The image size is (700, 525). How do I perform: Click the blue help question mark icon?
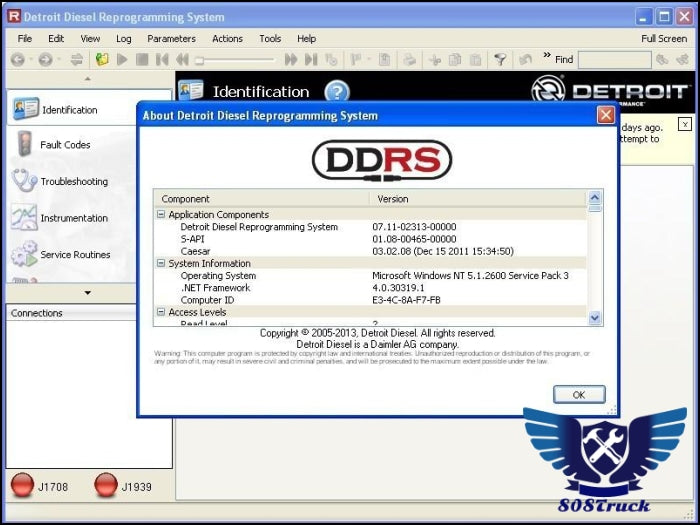(x=336, y=92)
